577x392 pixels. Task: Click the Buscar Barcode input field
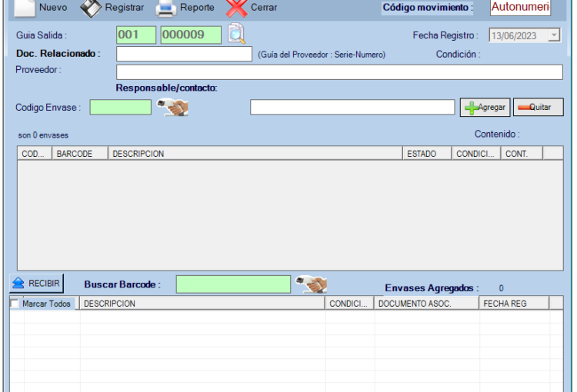coord(233,284)
